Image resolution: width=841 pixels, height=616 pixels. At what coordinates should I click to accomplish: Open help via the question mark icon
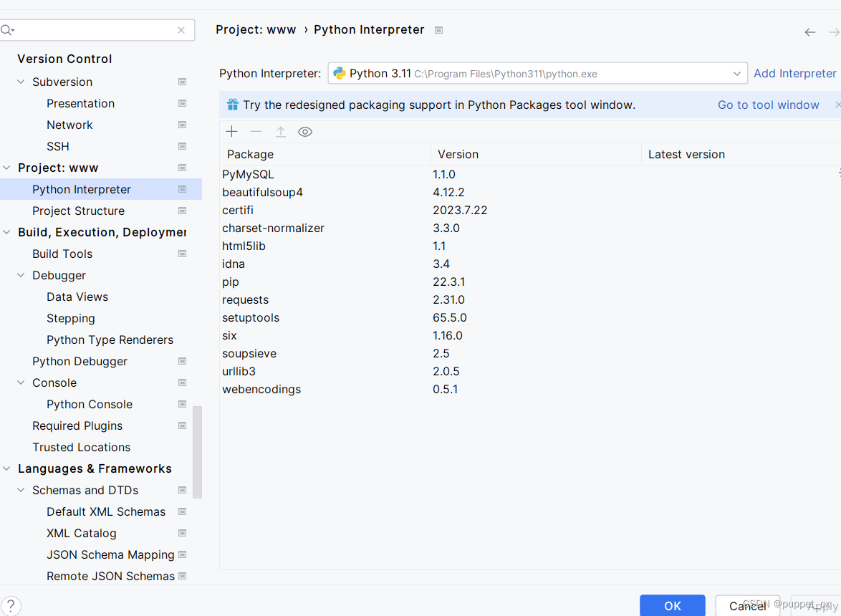click(11, 605)
